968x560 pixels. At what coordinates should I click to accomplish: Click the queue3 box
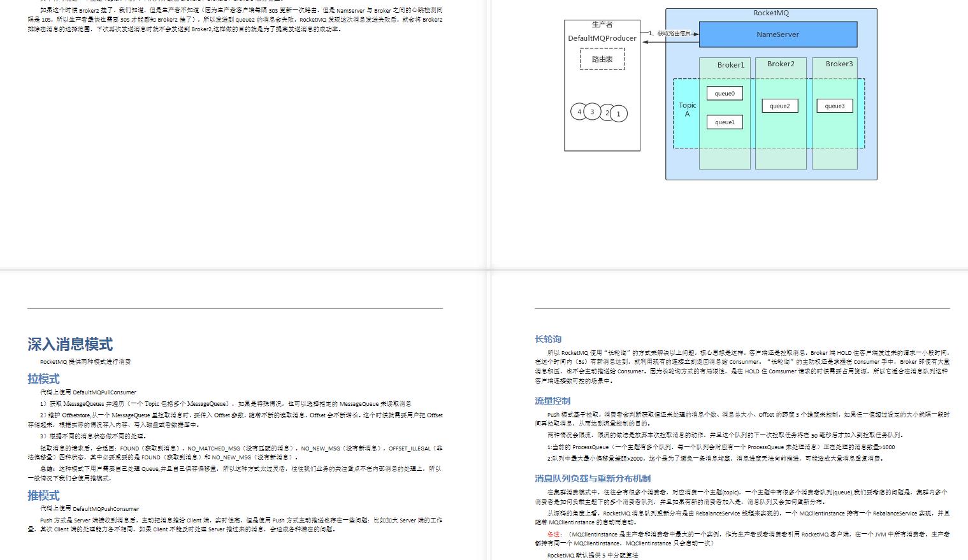[835, 106]
